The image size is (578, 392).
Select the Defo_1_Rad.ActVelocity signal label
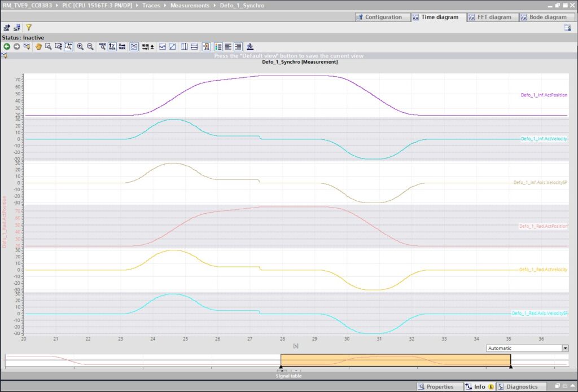pyautogui.click(x=544, y=270)
